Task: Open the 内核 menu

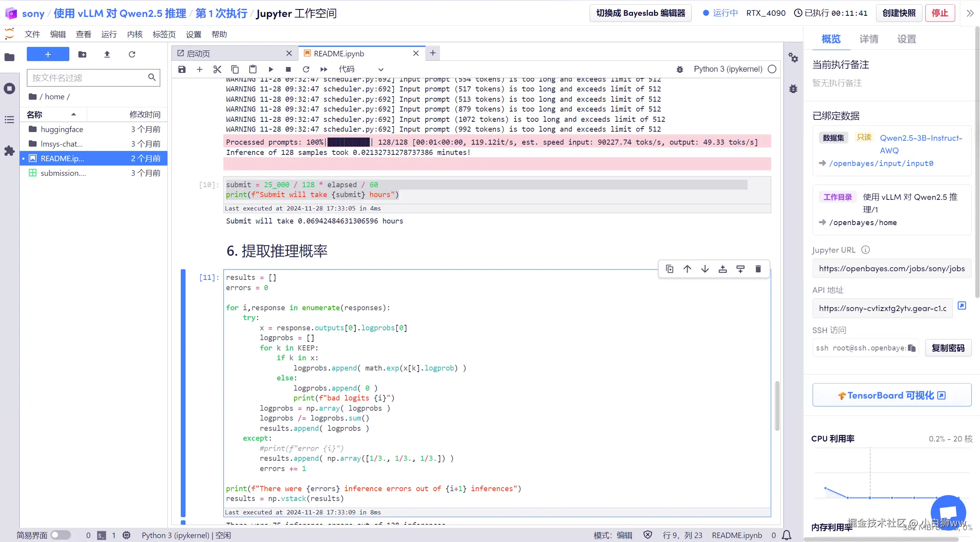Action: point(135,34)
